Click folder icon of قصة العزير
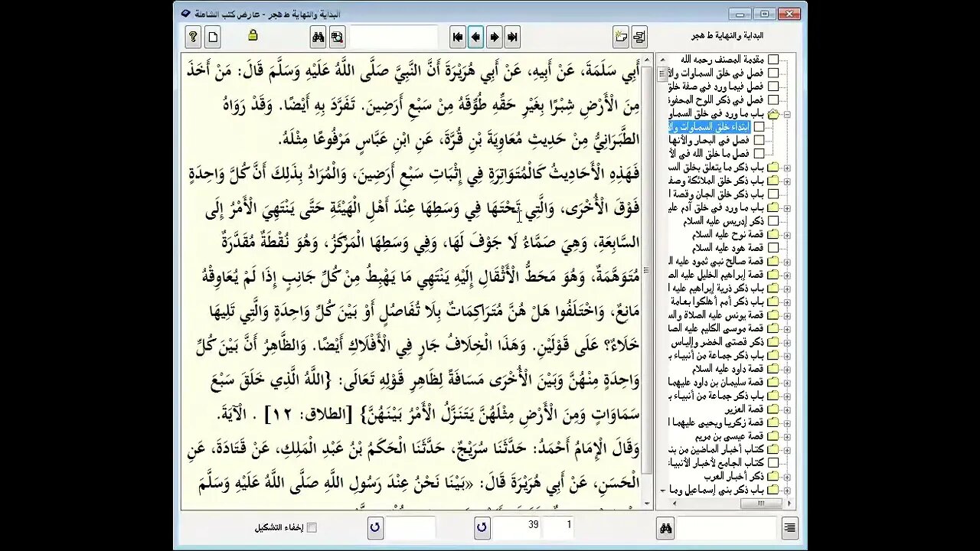The width and height of the screenshot is (980, 551). (x=773, y=409)
